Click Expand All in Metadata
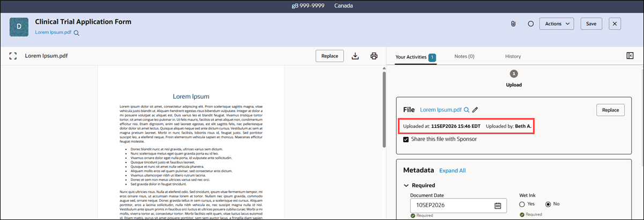The height and width of the screenshot is (220, 644). [453, 171]
